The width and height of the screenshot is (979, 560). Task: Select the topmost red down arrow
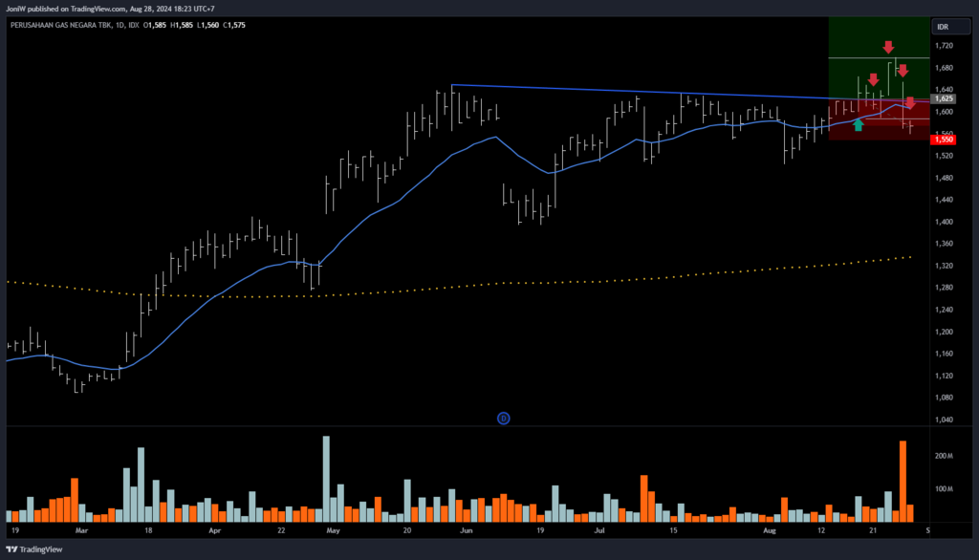(888, 47)
